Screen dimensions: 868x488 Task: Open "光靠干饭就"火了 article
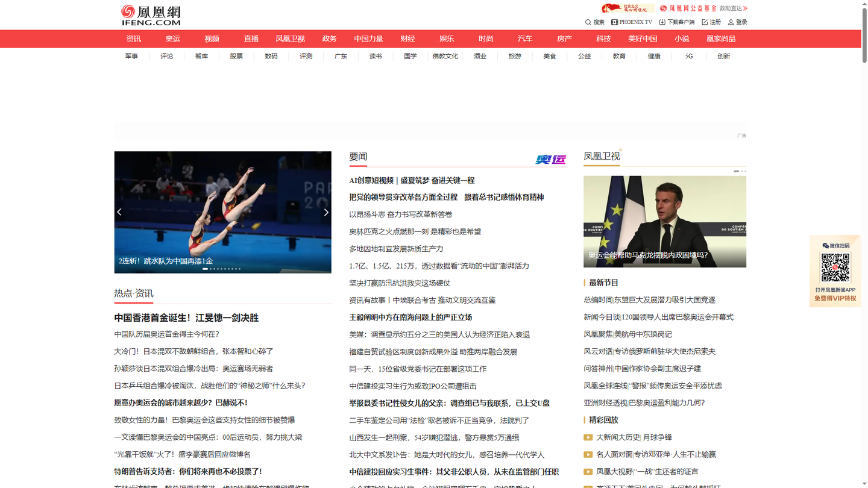183,454
